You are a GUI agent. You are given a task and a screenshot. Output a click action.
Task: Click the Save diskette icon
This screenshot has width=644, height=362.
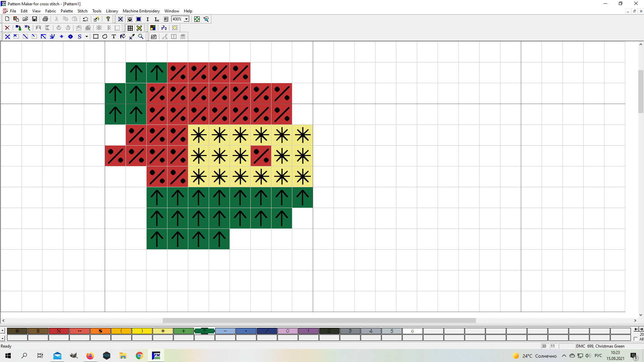34,19
